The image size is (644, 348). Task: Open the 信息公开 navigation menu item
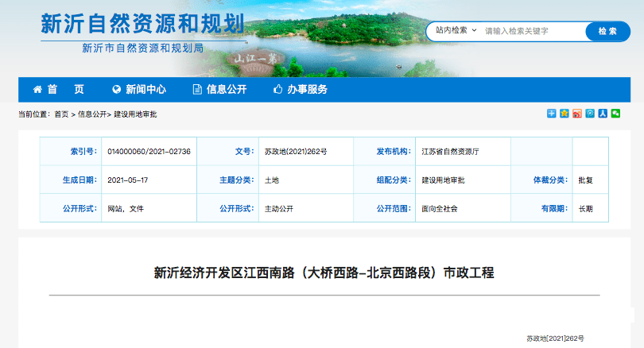pyautogui.click(x=226, y=89)
